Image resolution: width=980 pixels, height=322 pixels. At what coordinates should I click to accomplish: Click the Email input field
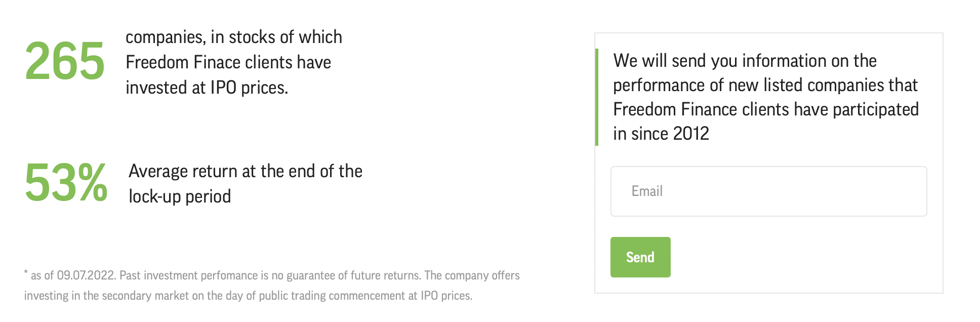[x=768, y=191]
